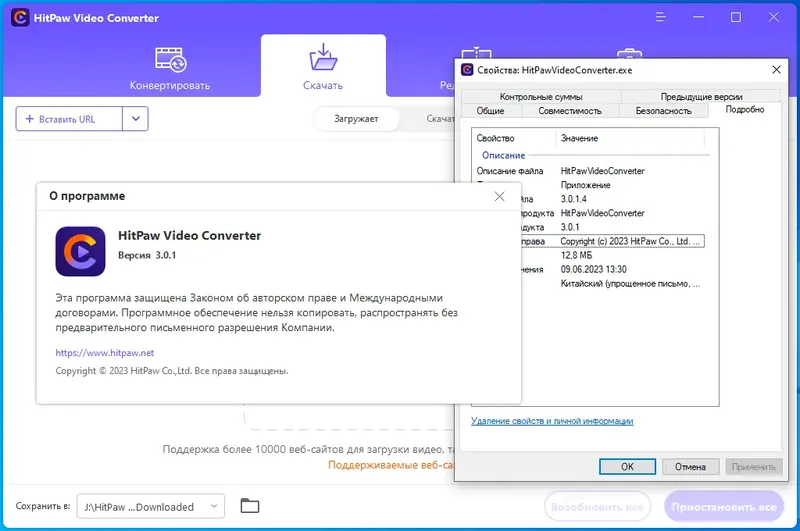800x531 pixels.
Task: Open the Сохранить в folder dropdown
Action: pyautogui.click(x=151, y=507)
